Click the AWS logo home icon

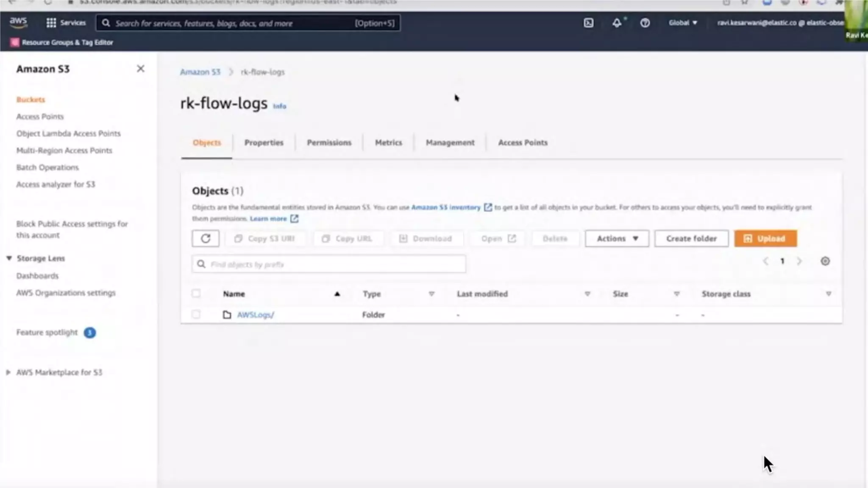[x=18, y=22]
